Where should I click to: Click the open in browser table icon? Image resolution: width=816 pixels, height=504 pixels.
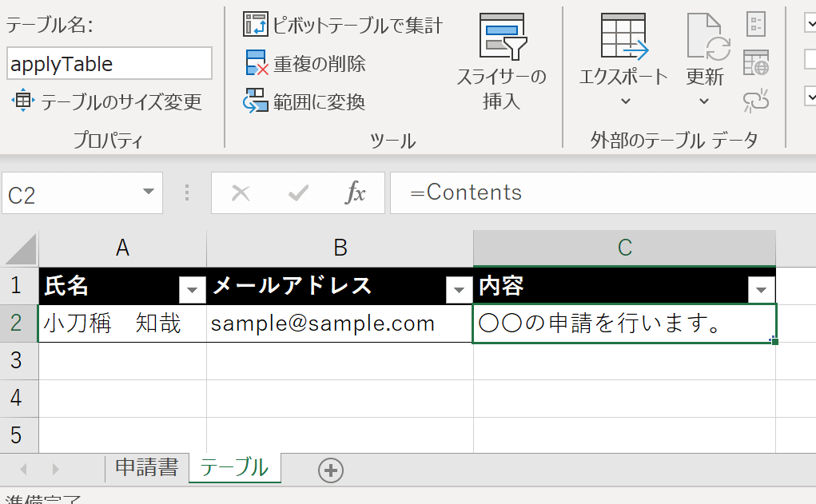tap(755, 62)
